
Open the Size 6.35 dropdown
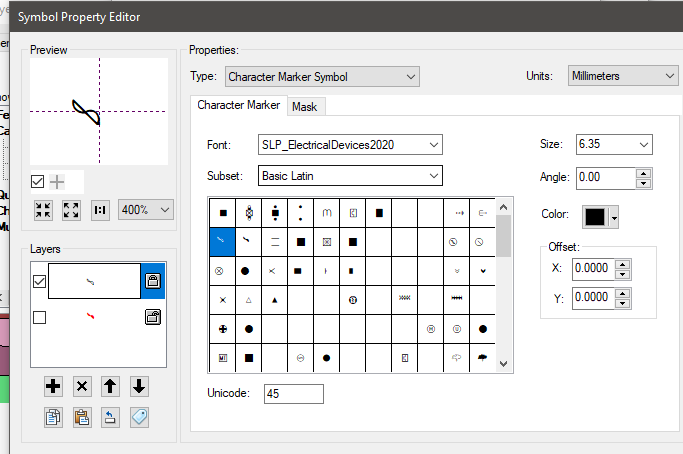[x=614, y=144]
